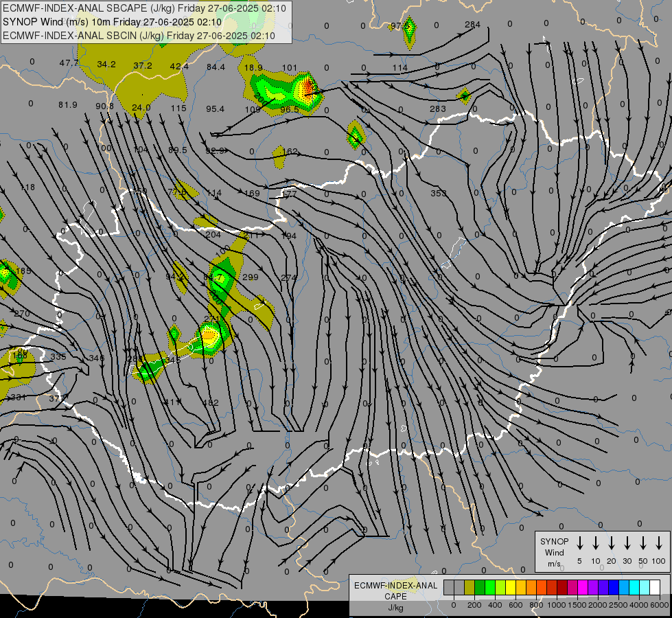Click the 84.4 value on the map

pyautogui.click(x=216, y=67)
